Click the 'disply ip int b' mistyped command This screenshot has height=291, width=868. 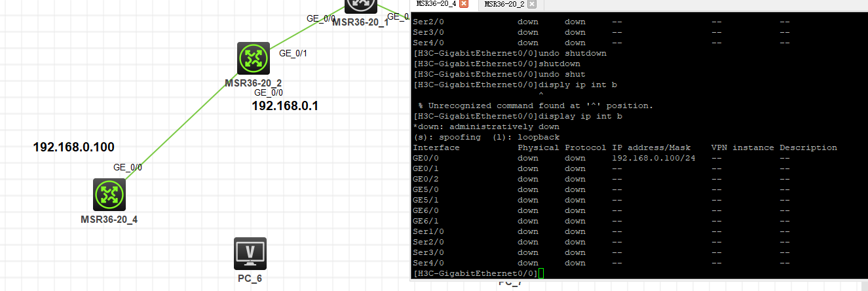point(515,85)
